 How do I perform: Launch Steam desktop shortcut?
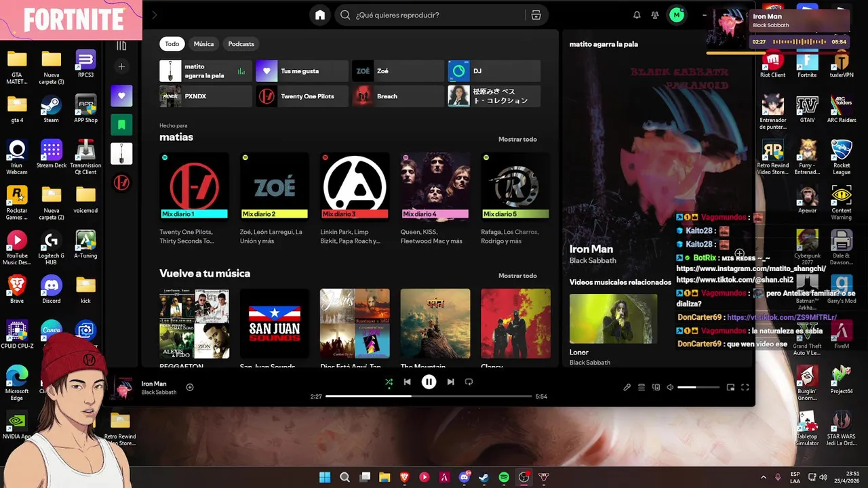point(51,109)
